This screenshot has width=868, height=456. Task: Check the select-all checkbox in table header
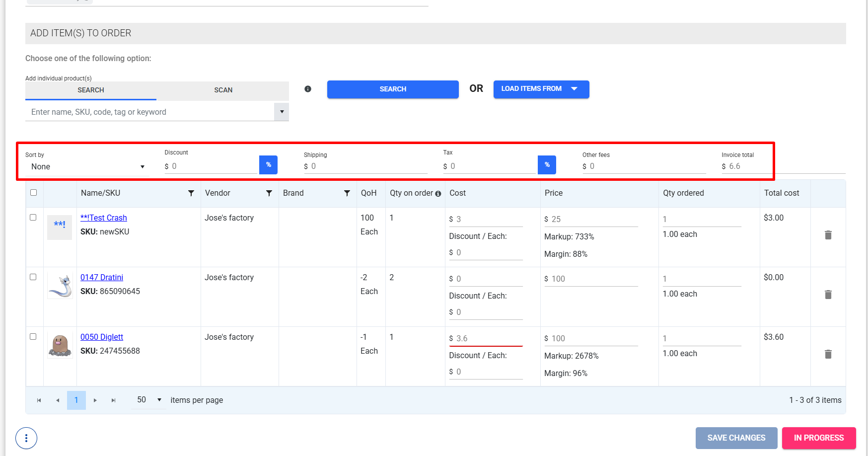[34, 193]
